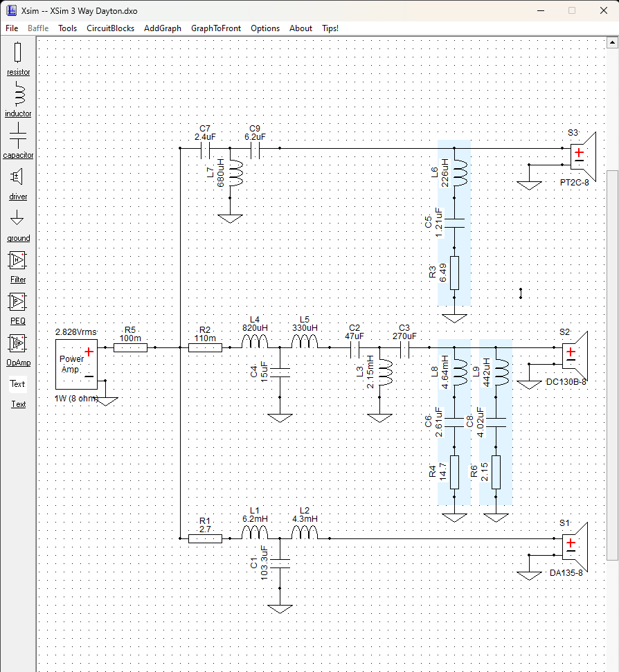
Task: Open the Tools menu
Action: pos(67,28)
